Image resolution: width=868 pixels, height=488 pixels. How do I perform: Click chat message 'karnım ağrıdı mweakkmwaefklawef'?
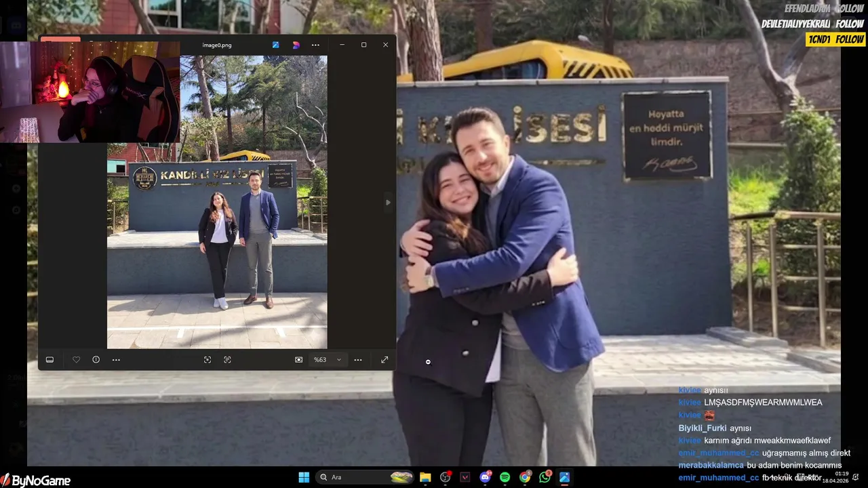tap(767, 441)
